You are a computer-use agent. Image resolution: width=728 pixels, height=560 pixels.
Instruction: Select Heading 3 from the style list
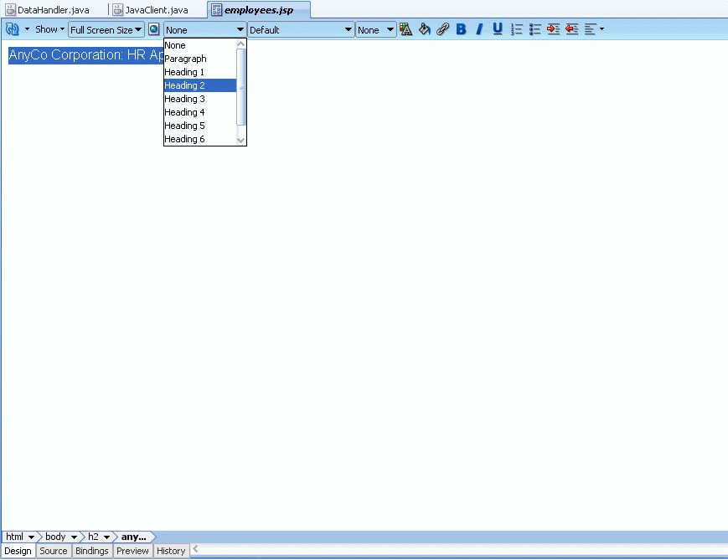184,99
